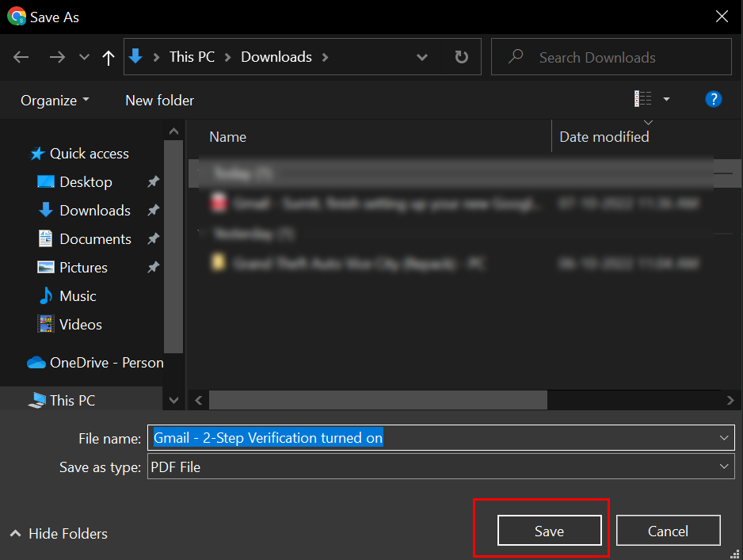The width and height of the screenshot is (743, 560).
Task: Select This PC in navigation pane
Action: [x=72, y=400]
